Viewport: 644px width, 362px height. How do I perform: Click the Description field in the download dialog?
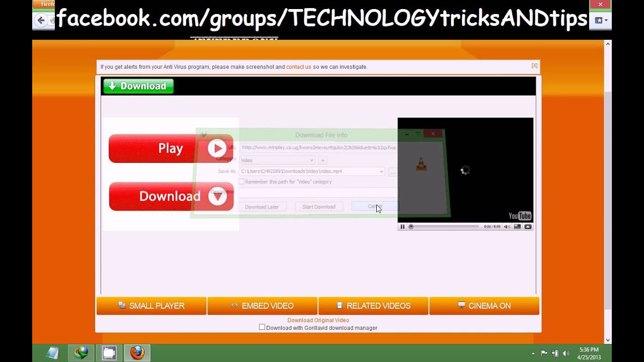coord(318,193)
